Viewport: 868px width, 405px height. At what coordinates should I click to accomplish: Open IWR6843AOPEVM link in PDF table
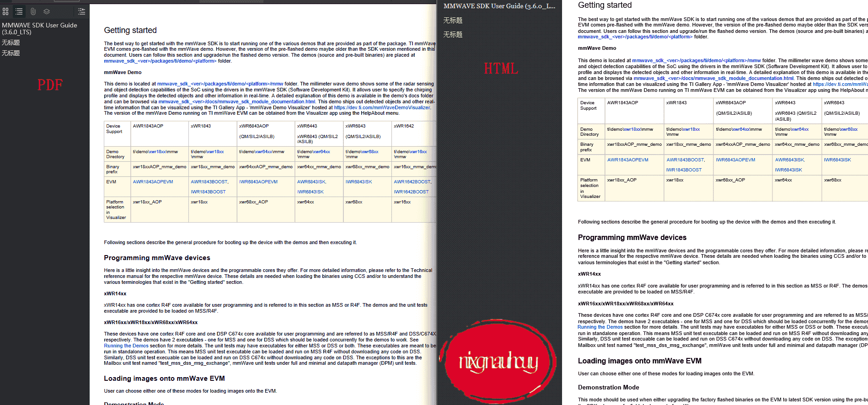(x=258, y=182)
